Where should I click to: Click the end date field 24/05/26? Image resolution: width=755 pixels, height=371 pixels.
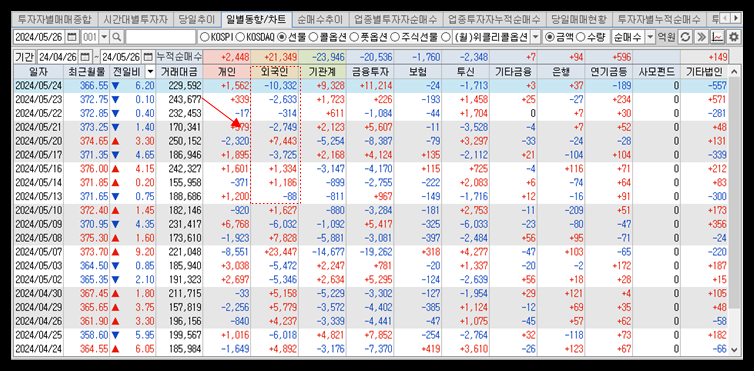121,57
